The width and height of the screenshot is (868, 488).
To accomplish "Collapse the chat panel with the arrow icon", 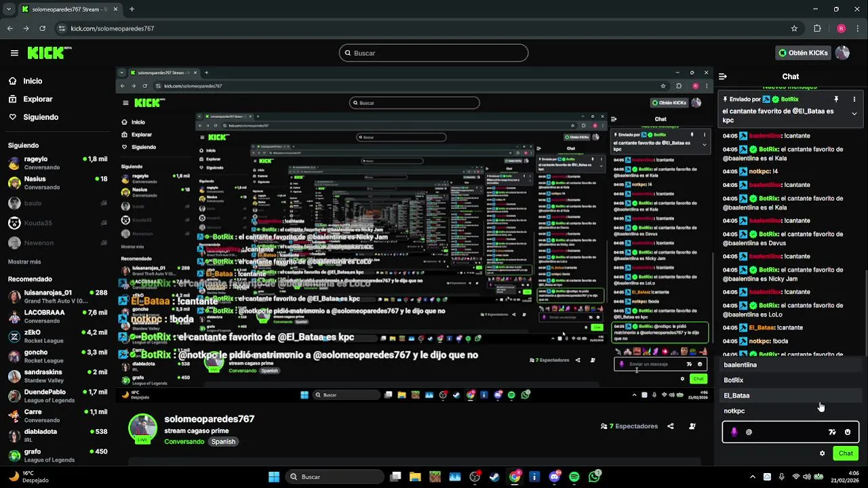I will [723, 77].
